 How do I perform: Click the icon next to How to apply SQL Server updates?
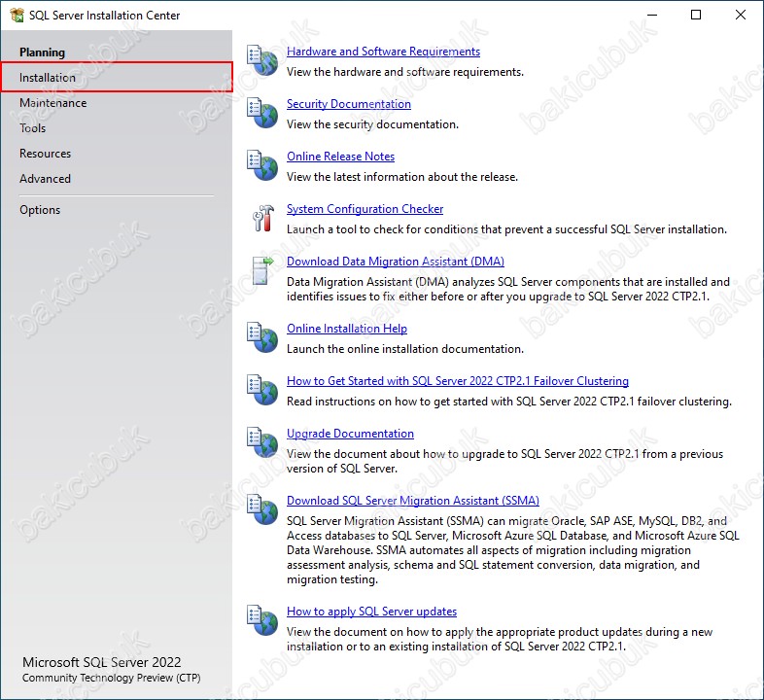click(261, 620)
